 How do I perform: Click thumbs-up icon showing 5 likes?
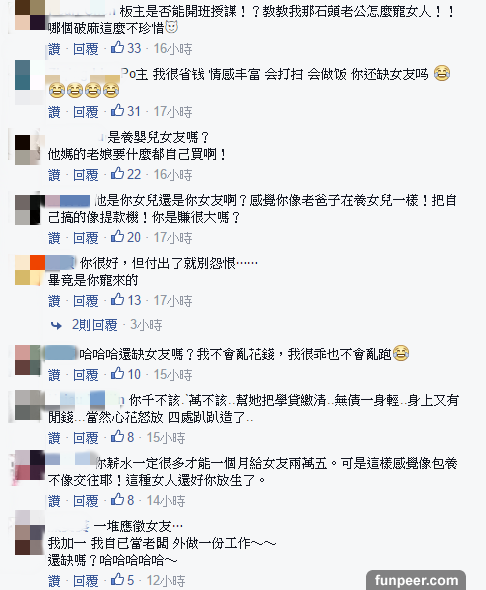(x=117, y=579)
